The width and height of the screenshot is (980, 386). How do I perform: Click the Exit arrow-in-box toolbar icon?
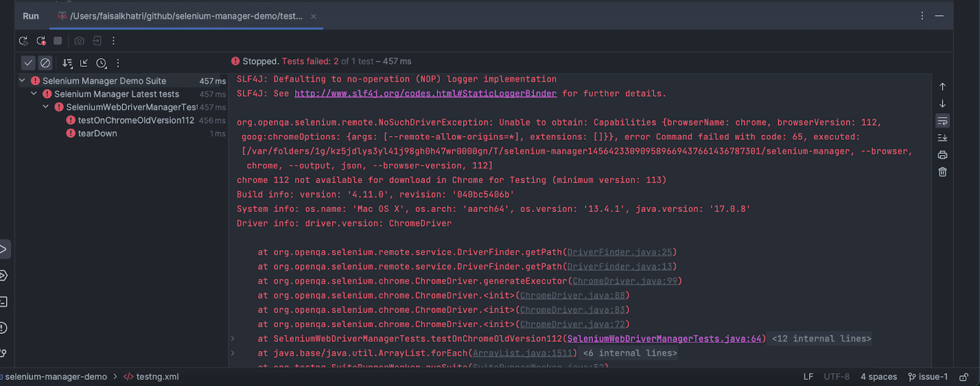97,41
